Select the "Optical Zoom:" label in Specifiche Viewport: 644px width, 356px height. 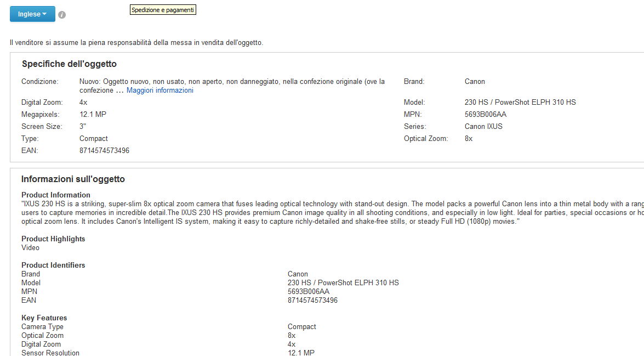click(426, 139)
